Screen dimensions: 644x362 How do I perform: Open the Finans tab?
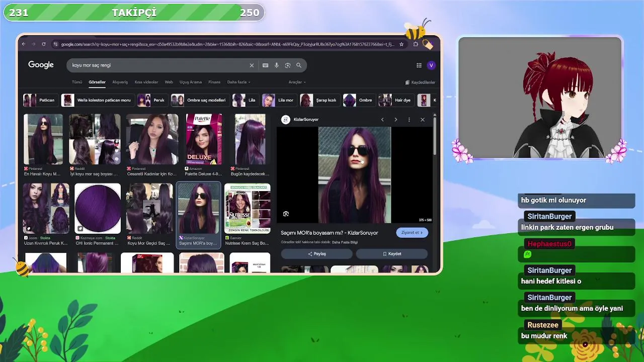(x=214, y=82)
